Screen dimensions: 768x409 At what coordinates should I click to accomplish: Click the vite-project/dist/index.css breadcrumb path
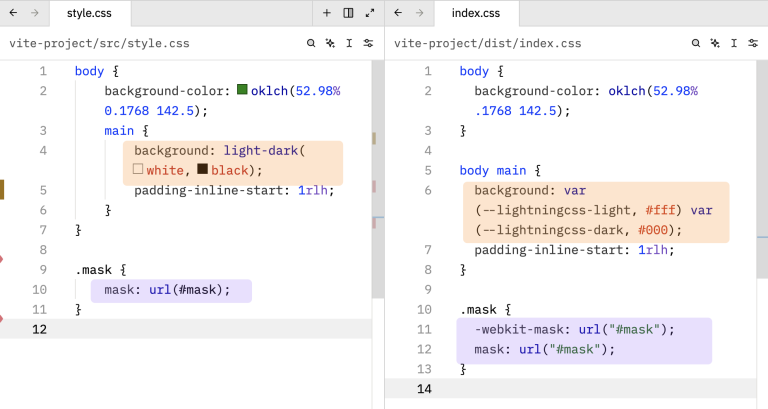(x=487, y=44)
